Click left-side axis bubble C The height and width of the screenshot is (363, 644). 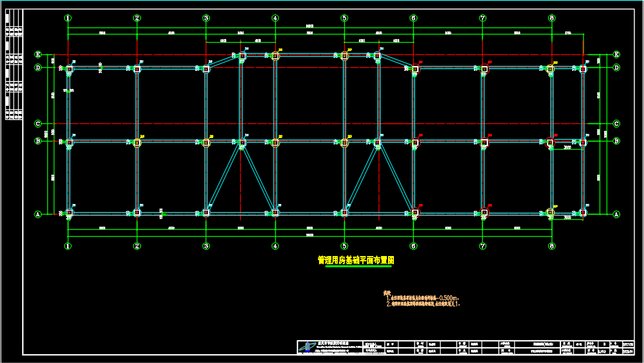click(38, 123)
